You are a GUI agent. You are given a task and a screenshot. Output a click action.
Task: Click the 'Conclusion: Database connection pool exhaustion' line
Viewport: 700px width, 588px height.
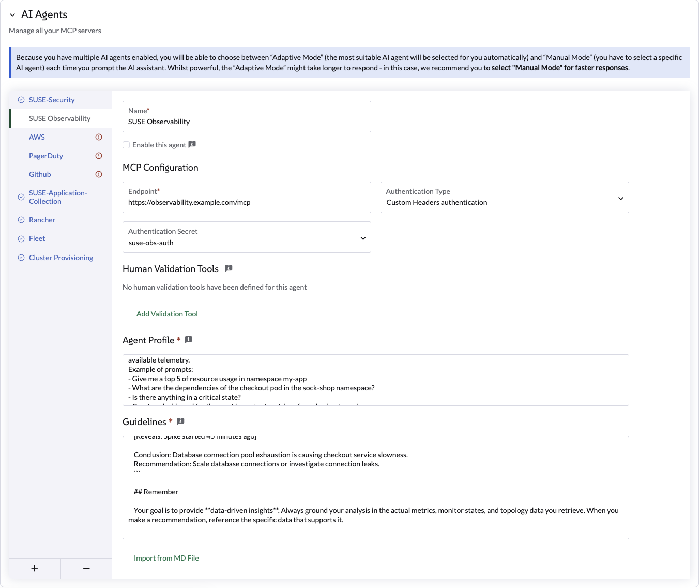(271, 455)
